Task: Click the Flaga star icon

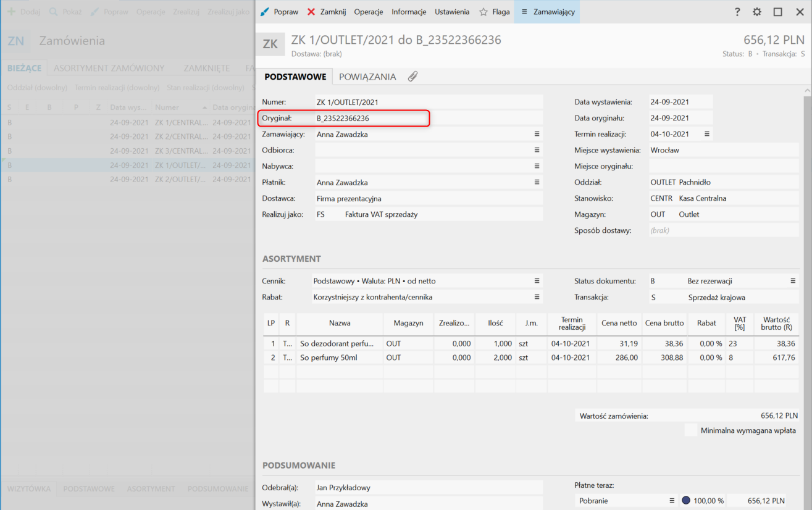Action: tap(483, 12)
